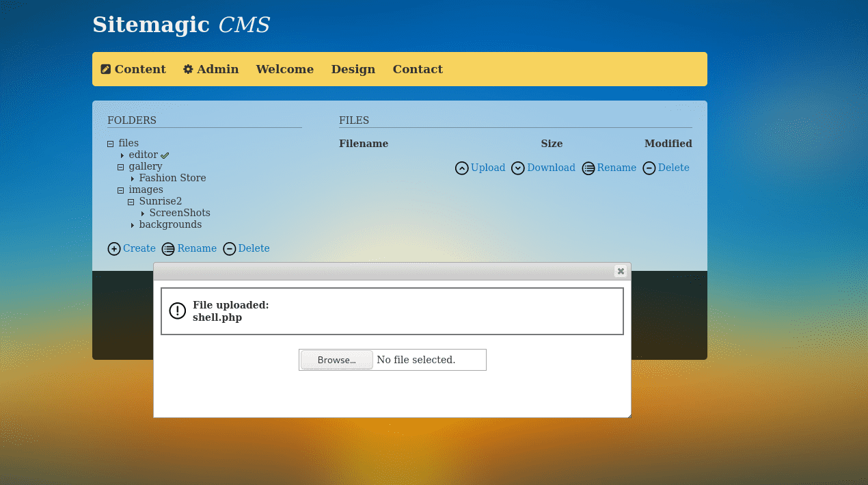Click the Rename list icon under Folders
Viewport: 868px width, 485px height.
coord(168,249)
